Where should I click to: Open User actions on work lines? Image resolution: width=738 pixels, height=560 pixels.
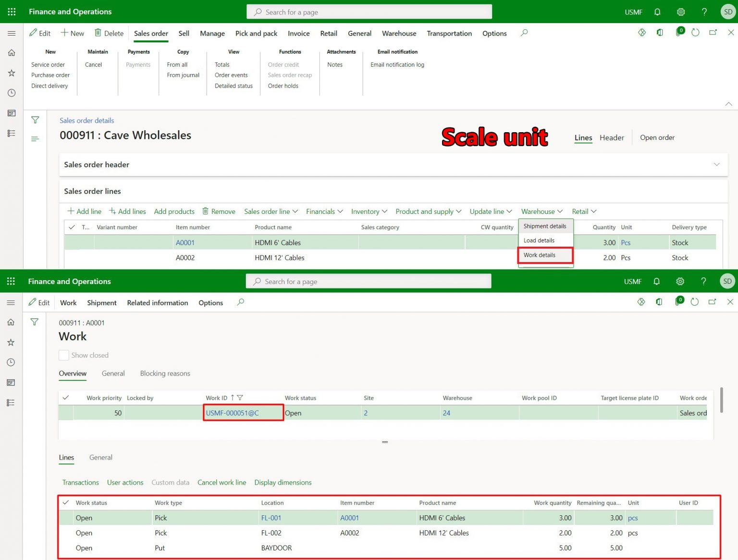pyautogui.click(x=125, y=483)
